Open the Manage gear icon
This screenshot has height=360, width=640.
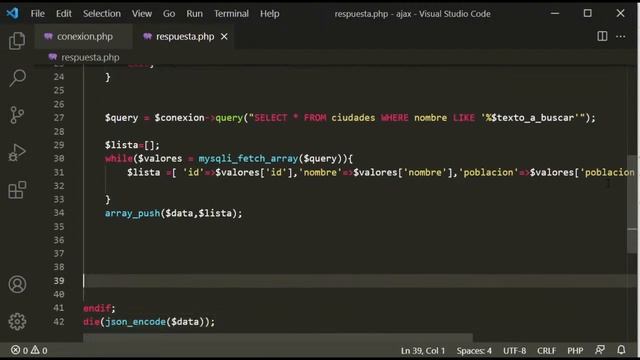(x=17, y=322)
